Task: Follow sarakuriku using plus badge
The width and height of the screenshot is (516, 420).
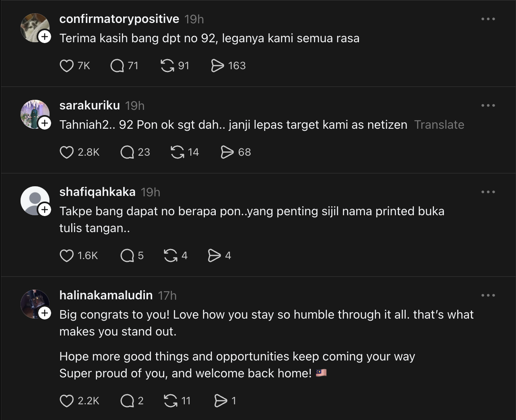Action: pyautogui.click(x=45, y=123)
